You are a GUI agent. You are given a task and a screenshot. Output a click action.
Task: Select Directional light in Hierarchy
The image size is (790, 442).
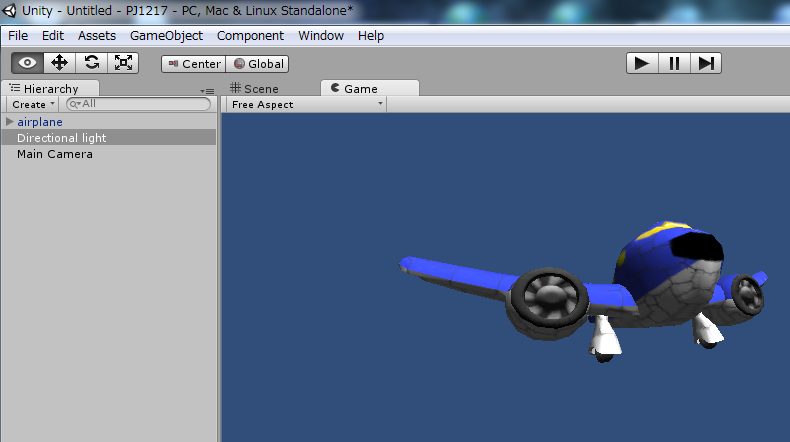(x=61, y=138)
